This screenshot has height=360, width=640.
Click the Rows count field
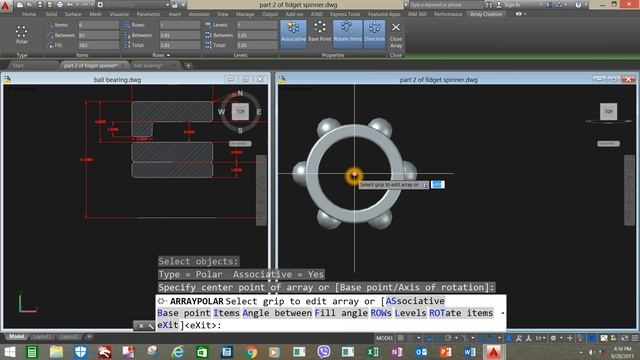[180, 25]
